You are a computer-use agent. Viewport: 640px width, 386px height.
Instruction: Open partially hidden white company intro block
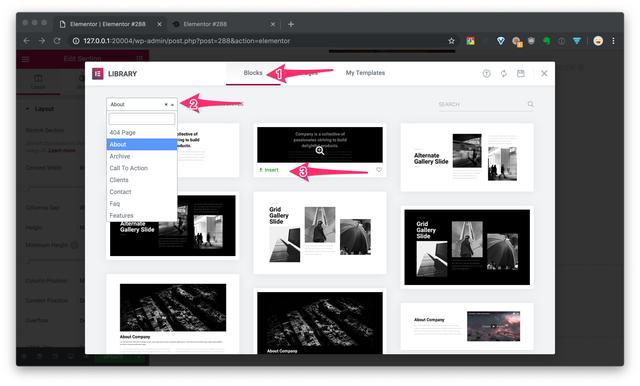(x=208, y=150)
